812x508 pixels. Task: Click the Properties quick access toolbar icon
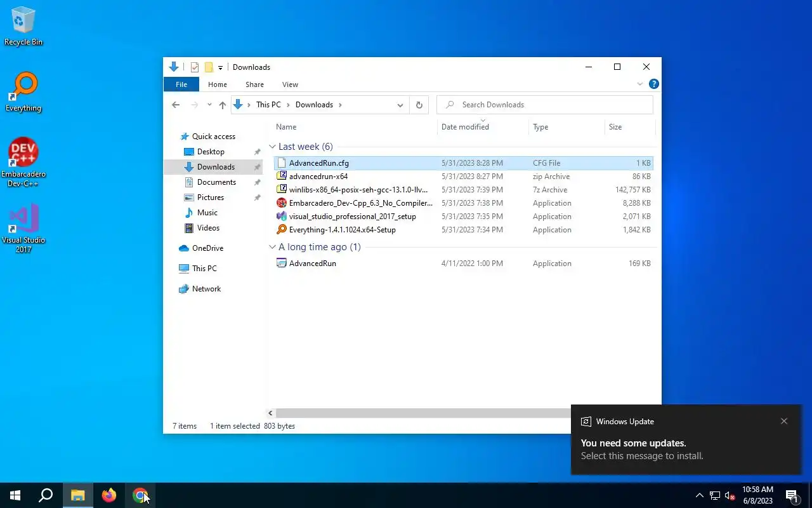[x=195, y=67]
